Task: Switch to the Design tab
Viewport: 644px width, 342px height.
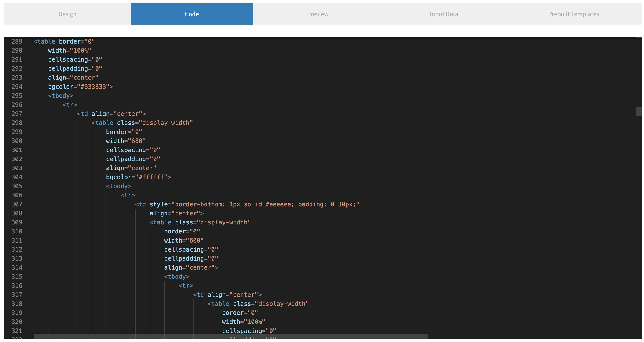Action: pos(68,14)
